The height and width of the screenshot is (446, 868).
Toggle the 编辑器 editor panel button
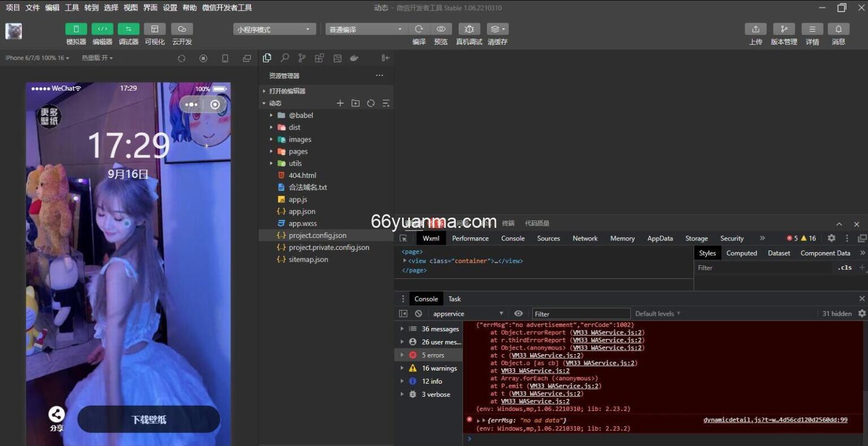(102, 29)
